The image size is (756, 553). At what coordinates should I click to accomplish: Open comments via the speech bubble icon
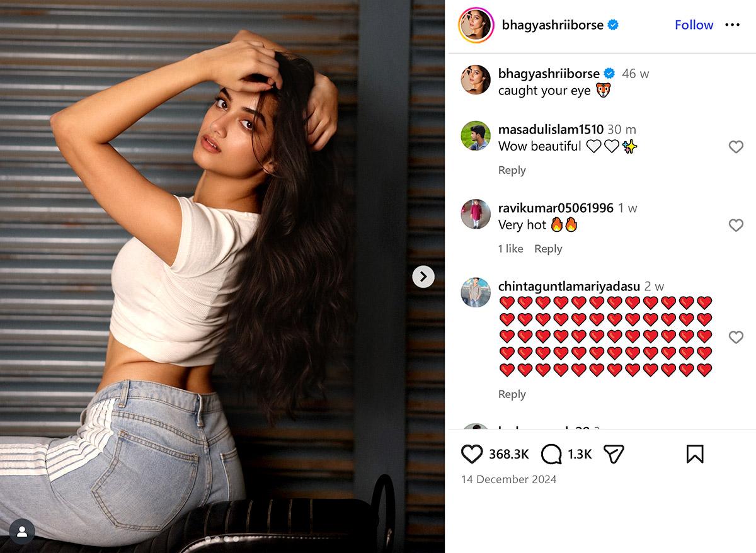pyautogui.click(x=551, y=454)
